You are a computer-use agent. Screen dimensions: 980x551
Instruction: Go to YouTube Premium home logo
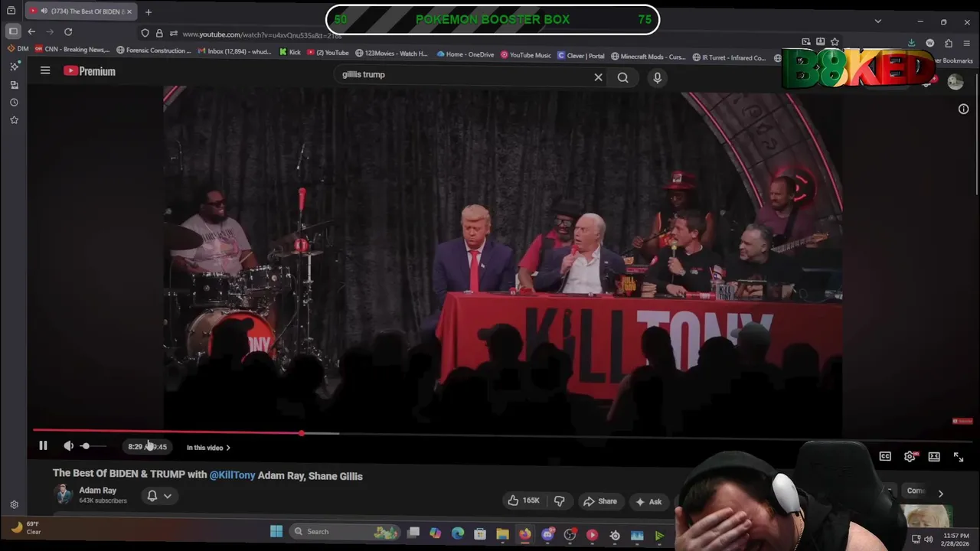(90, 71)
